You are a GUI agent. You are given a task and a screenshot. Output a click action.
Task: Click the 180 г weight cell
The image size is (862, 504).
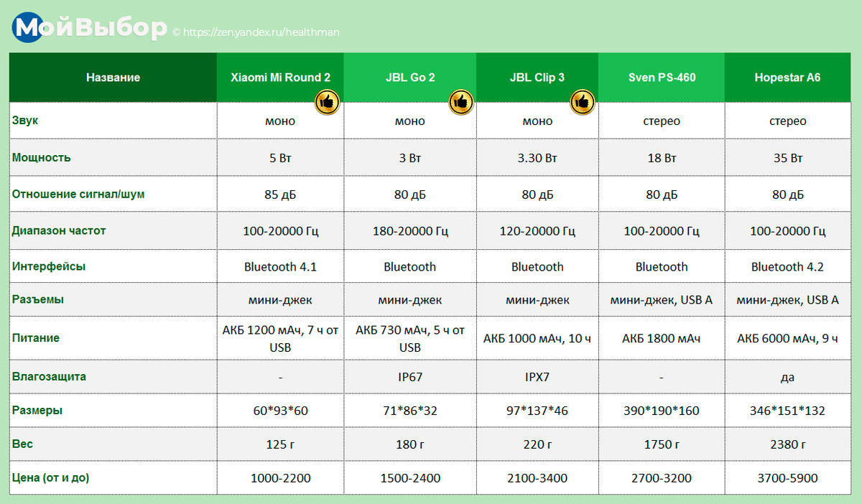pyautogui.click(x=410, y=444)
